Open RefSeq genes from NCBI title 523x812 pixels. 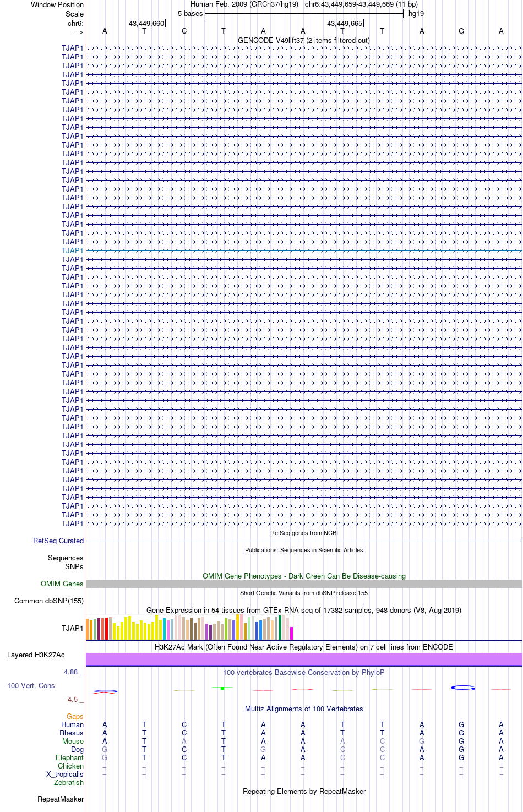point(304,533)
